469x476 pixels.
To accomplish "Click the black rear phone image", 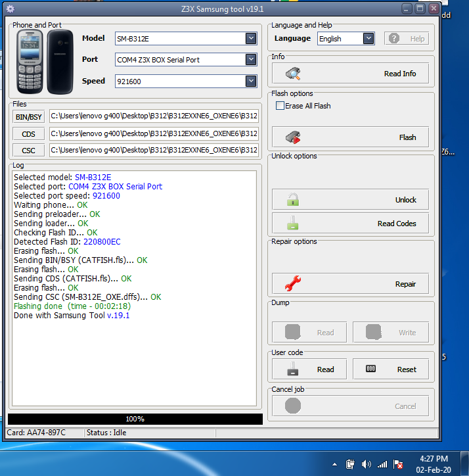I will pos(60,62).
